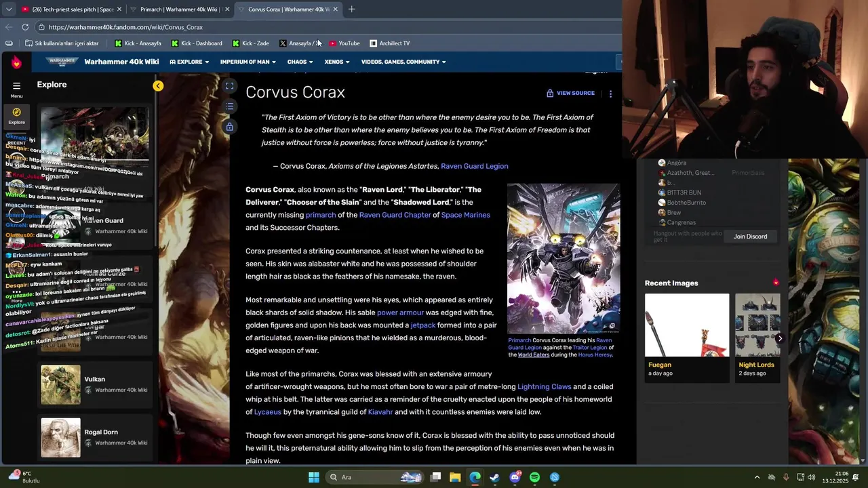Open the Kiavahr link
Viewport: 868px width, 488px height.
(x=380, y=412)
